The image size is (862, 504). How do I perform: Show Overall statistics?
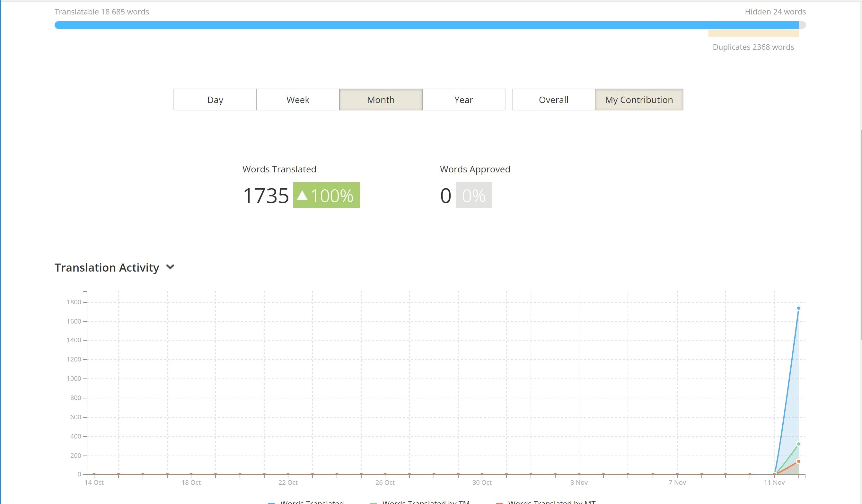tap(553, 100)
